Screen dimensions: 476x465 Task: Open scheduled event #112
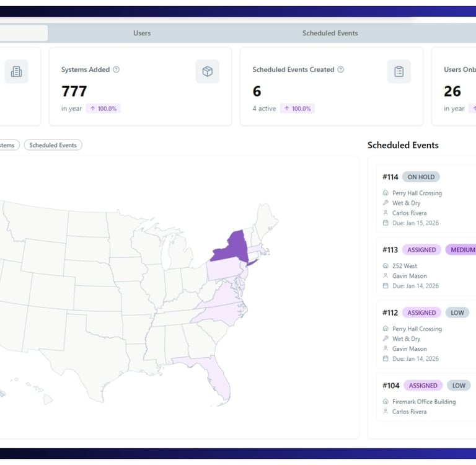coord(390,312)
